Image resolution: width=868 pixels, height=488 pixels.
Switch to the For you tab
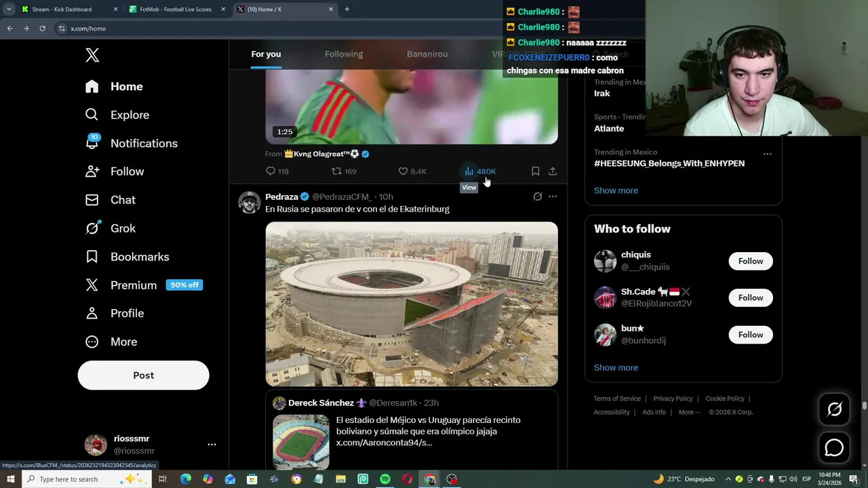266,54
